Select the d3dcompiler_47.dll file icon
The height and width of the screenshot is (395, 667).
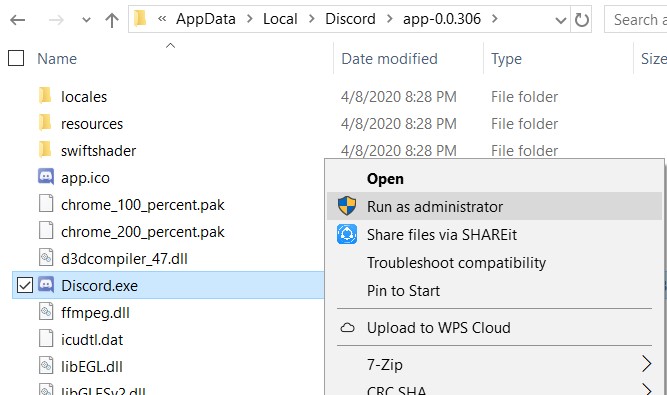[46, 258]
